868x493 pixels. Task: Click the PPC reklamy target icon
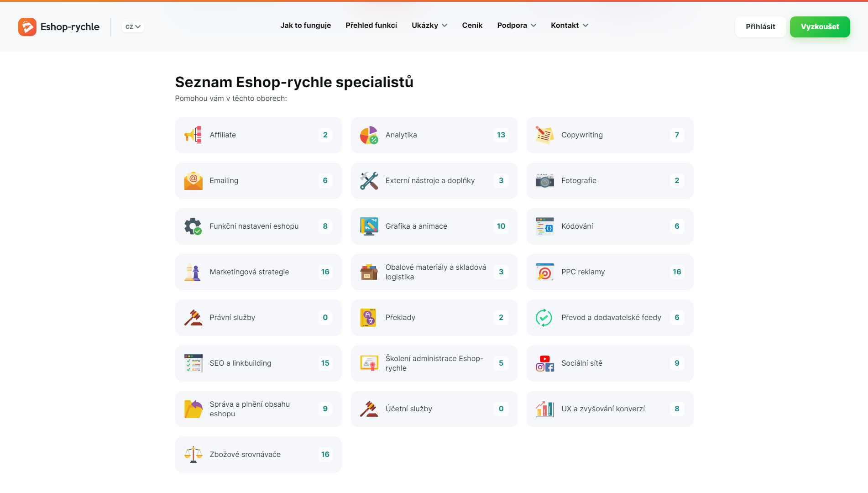click(544, 272)
